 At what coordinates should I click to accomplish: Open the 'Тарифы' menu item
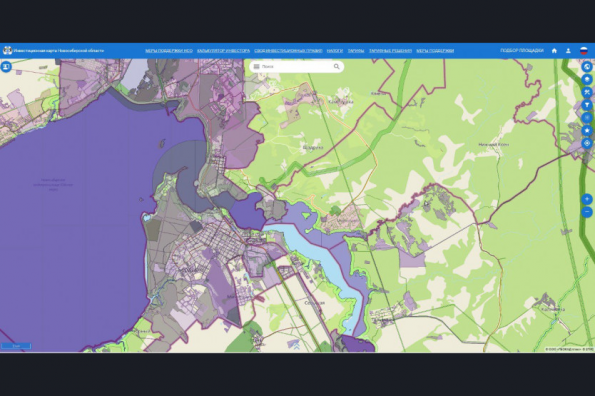click(356, 50)
